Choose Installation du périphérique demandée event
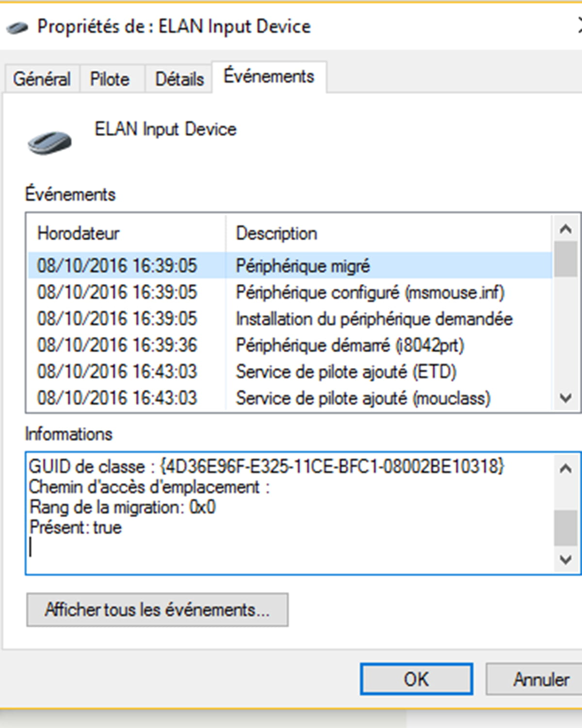This screenshot has width=582, height=728. click(x=290, y=319)
